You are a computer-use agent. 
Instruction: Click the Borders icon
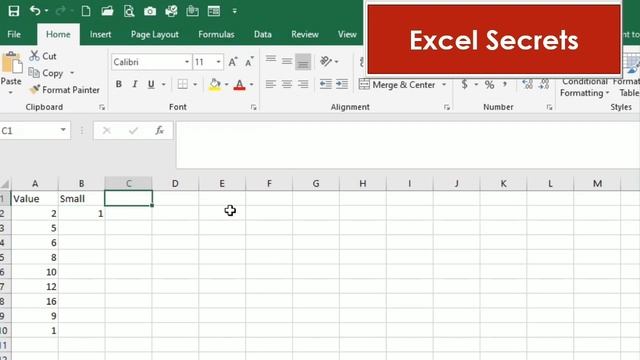coord(182,84)
